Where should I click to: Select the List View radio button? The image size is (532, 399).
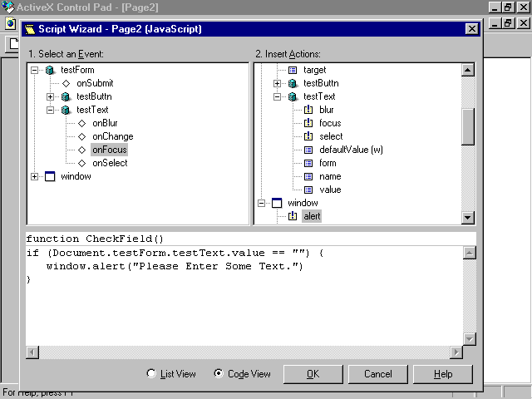point(151,374)
